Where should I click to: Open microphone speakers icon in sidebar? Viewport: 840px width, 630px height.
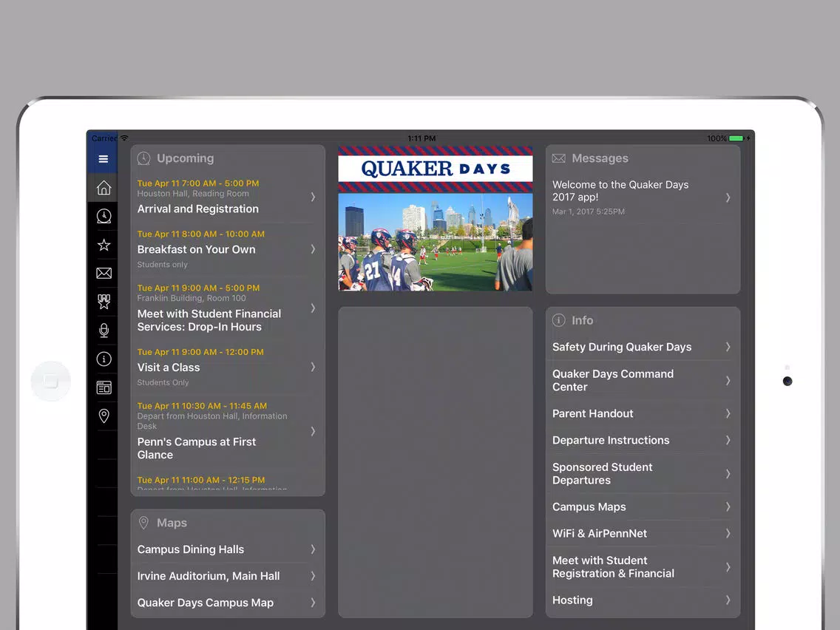(104, 331)
